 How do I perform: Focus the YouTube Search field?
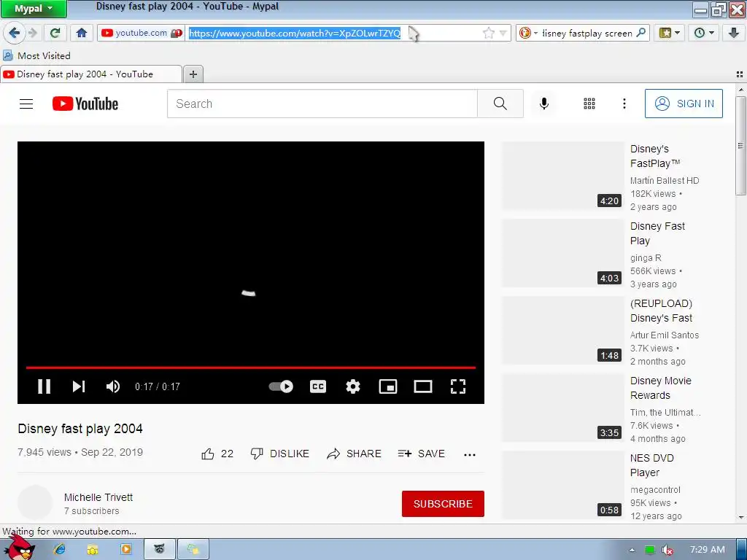point(322,104)
